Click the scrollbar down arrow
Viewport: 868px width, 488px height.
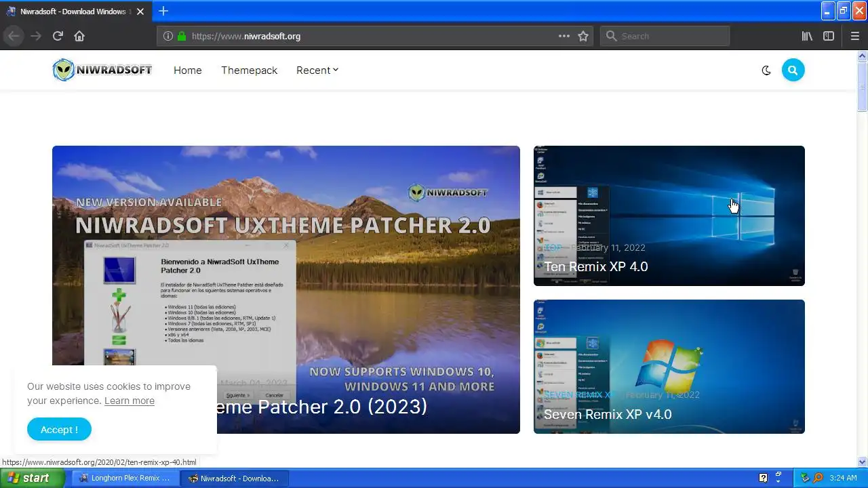[862, 462]
